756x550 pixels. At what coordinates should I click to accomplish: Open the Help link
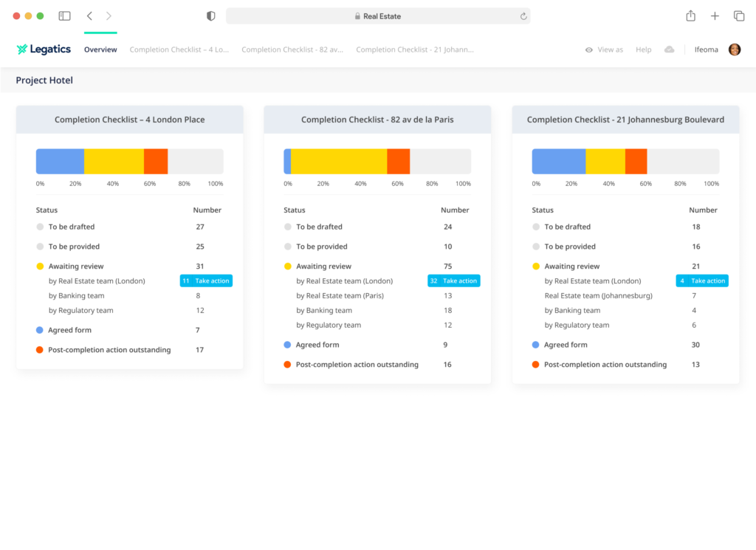644,49
